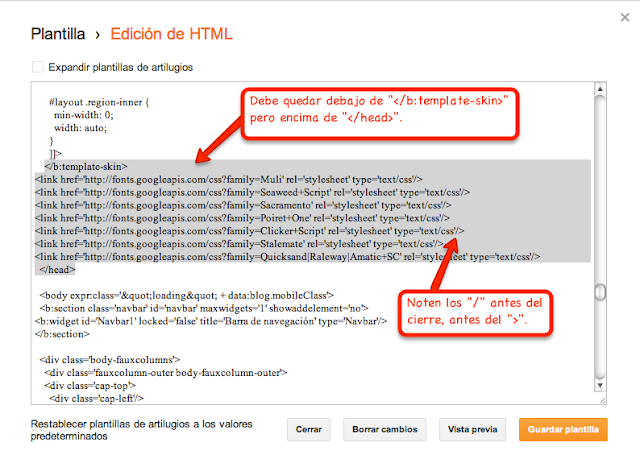640x459 pixels.
Task: Click the div class='body-fauxcolumns' line
Action: coord(110,360)
